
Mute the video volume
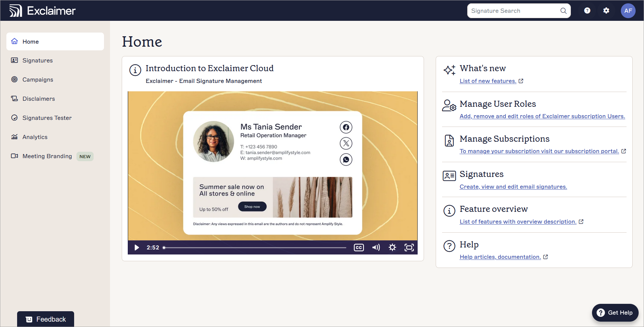[376, 248]
